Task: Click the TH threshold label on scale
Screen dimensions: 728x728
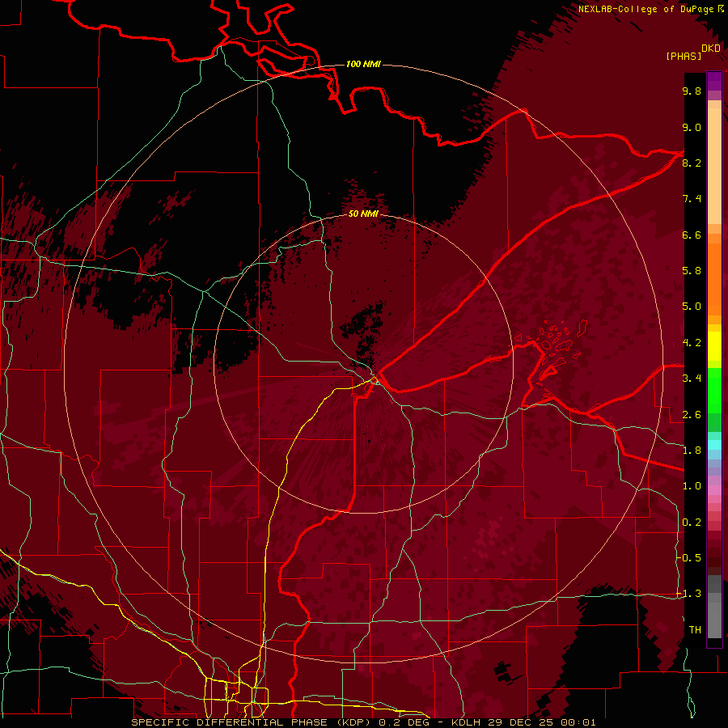Action: tap(695, 630)
